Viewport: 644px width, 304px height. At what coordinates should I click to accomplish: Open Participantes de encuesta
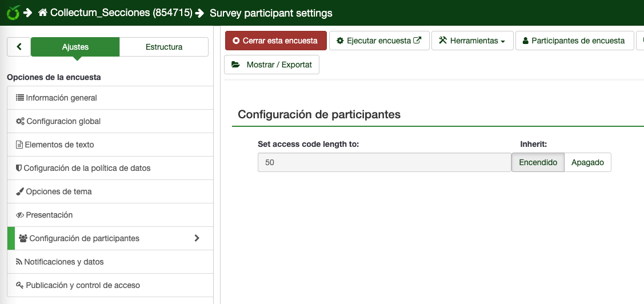tap(574, 41)
